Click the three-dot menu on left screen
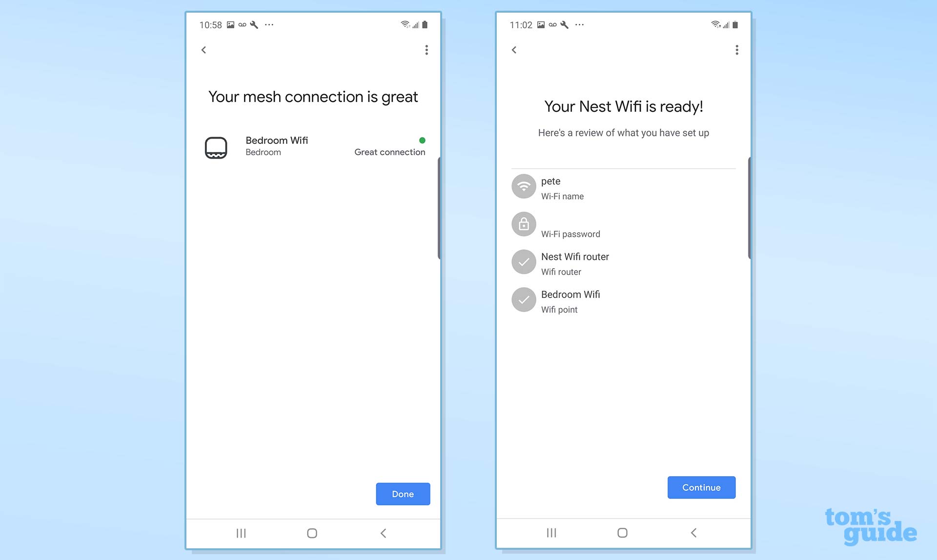 click(425, 50)
